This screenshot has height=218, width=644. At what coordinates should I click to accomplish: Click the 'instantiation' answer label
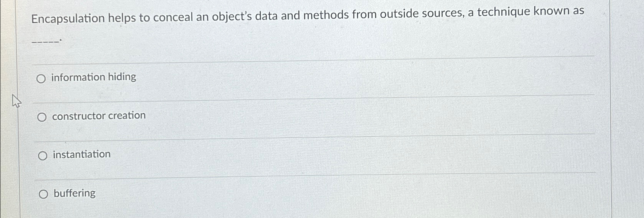pos(82,154)
